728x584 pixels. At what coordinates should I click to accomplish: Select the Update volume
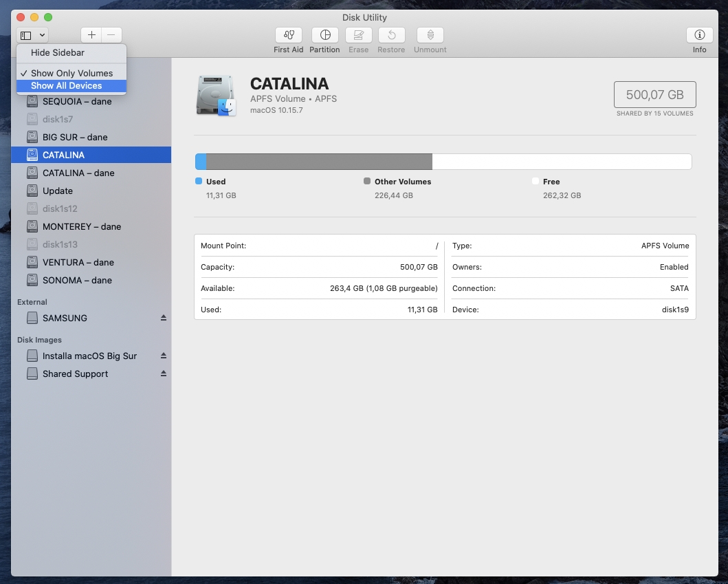tap(91, 191)
